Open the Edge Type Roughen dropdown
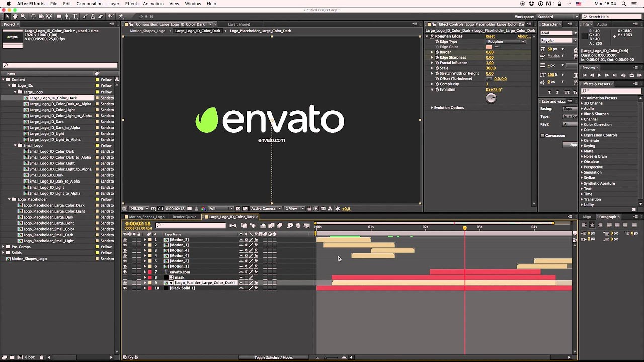 506,42
